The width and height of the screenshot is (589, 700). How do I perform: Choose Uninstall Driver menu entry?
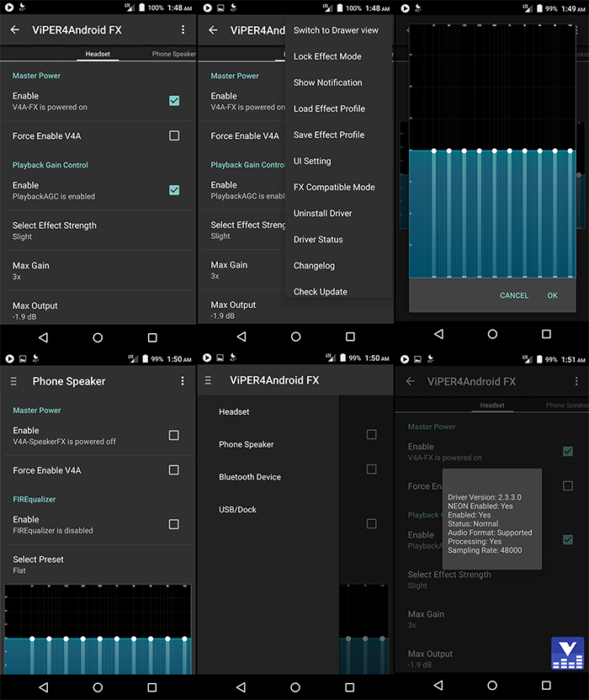click(338, 214)
